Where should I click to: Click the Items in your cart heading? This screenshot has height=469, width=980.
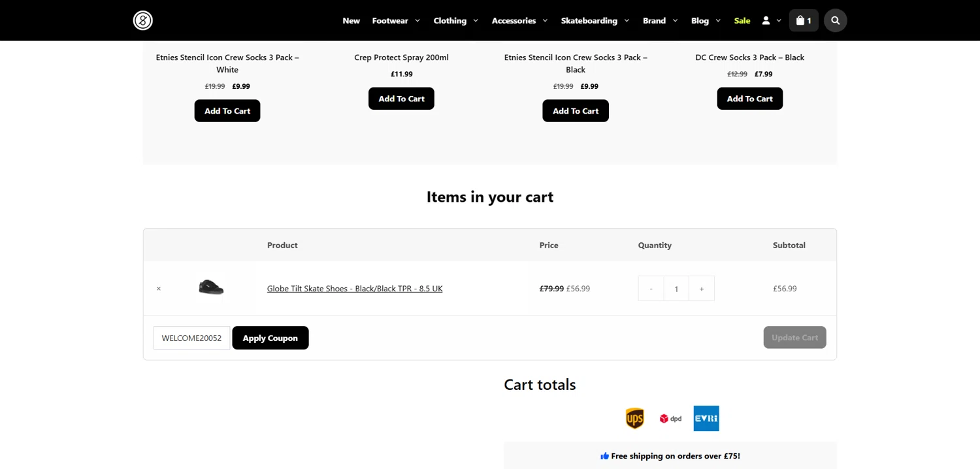tap(490, 197)
